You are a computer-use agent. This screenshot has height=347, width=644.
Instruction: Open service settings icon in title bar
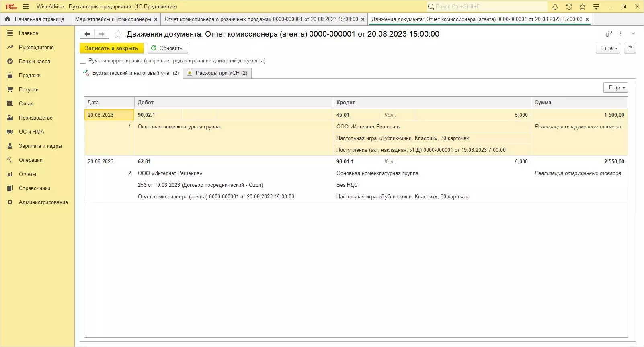click(596, 6)
